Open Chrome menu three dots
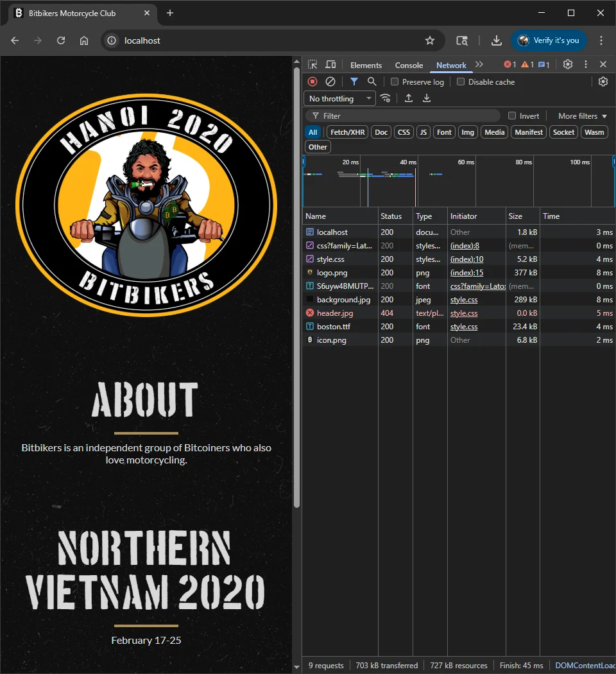The image size is (616, 674). [601, 40]
